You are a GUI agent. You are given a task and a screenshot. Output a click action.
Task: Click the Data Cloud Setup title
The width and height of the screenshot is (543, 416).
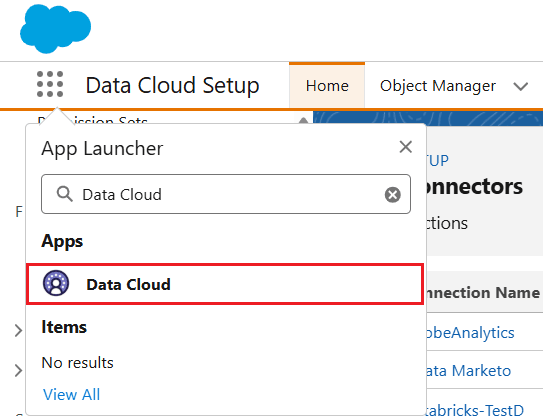[172, 86]
